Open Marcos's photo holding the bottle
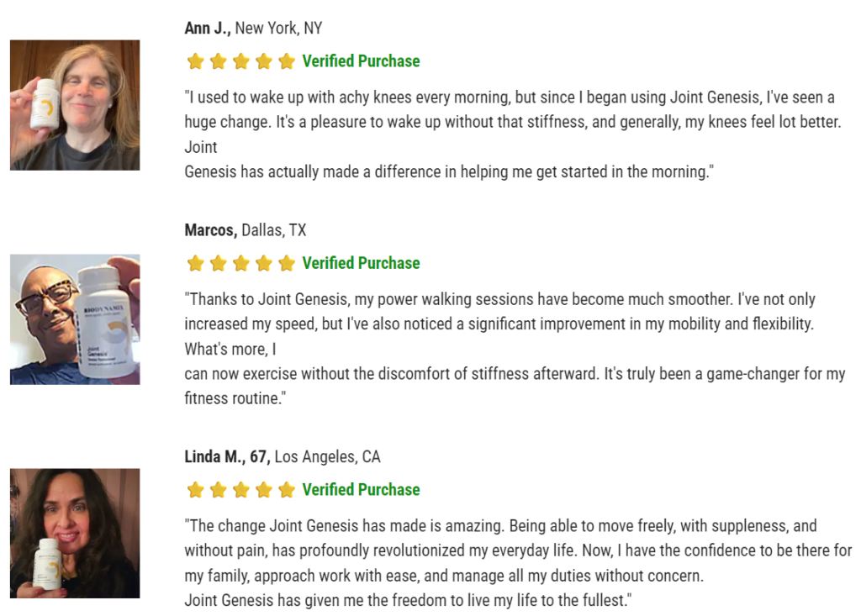 pyautogui.click(x=75, y=319)
